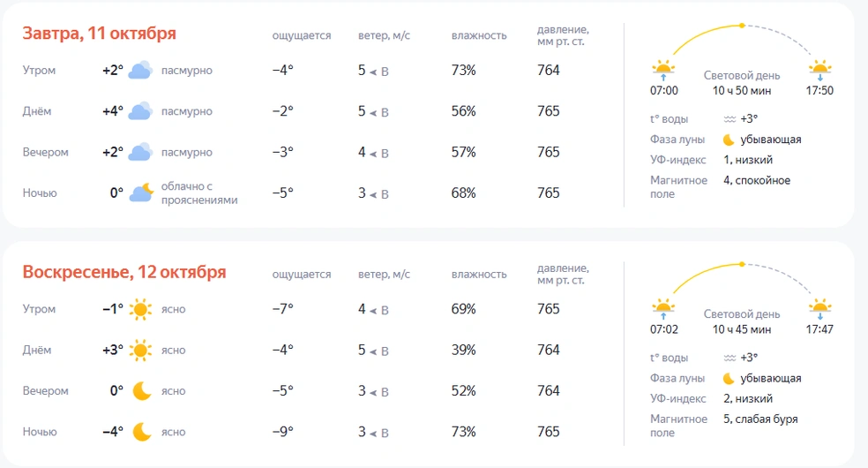Click 'Световой день 10 ч 50 мин' text
Image resolution: width=868 pixels, height=468 pixels.
coord(742,83)
